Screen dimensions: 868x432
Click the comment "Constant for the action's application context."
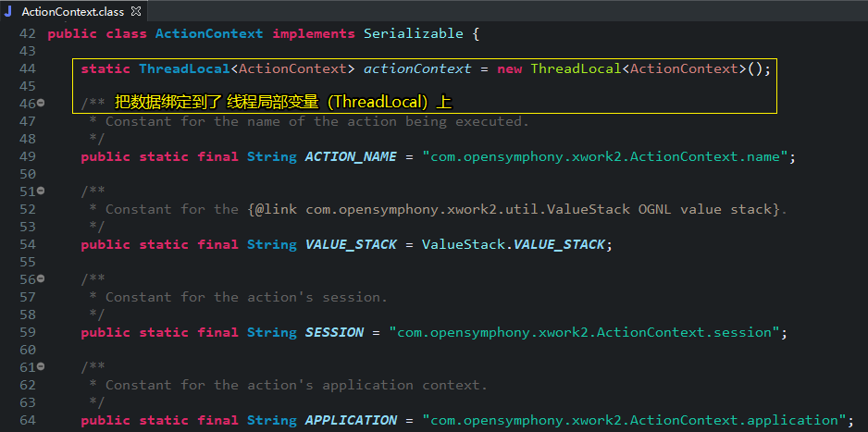pyautogui.click(x=297, y=385)
